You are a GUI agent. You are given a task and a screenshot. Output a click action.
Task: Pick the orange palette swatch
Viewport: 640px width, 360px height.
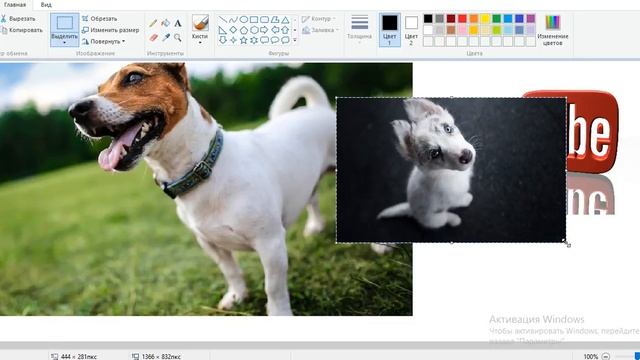(473, 18)
